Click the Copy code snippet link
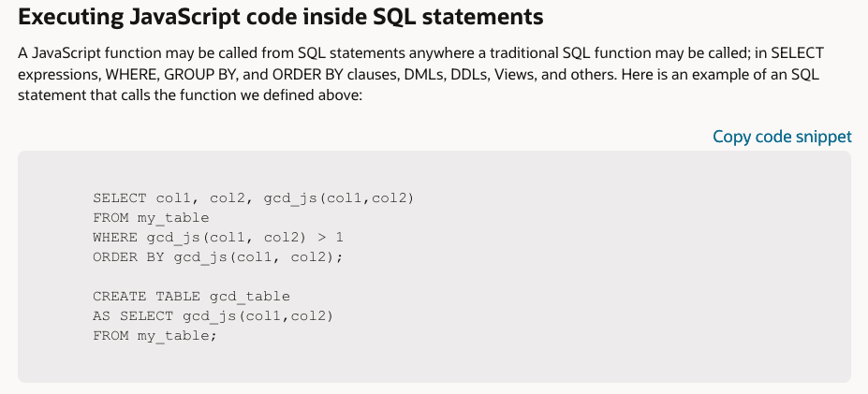868x394 pixels. [782, 137]
